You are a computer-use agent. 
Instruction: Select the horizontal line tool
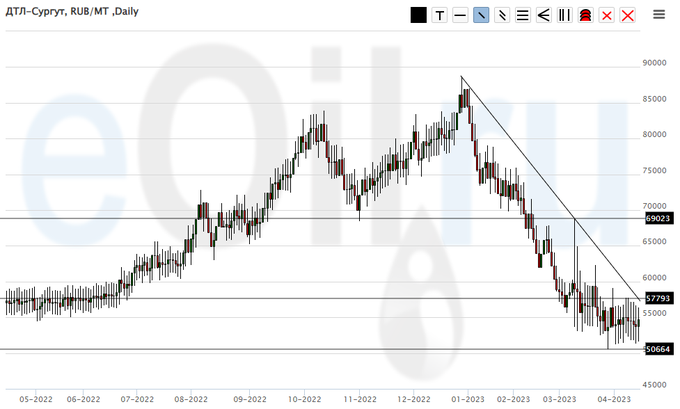point(460,15)
